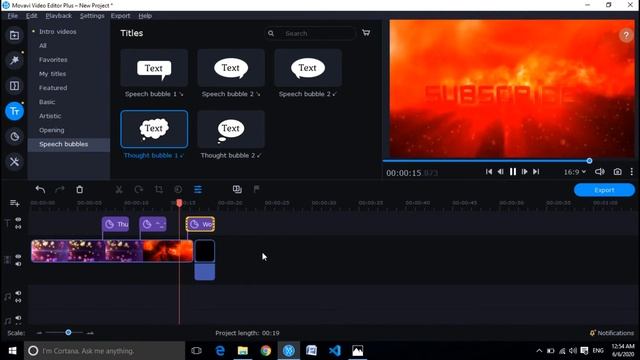Select the Speech bubbles category
Image resolution: width=640 pixels, height=360 pixels.
point(69,144)
